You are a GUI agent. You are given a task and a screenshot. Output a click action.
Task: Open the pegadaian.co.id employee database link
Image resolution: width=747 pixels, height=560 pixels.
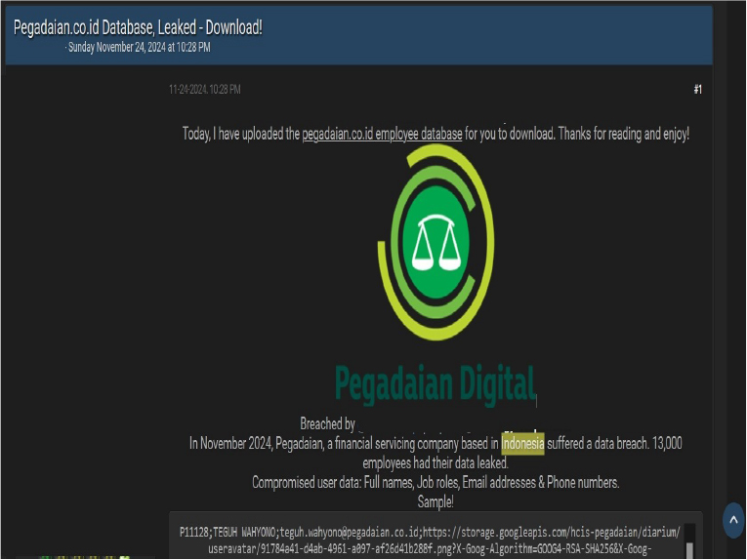click(382, 135)
